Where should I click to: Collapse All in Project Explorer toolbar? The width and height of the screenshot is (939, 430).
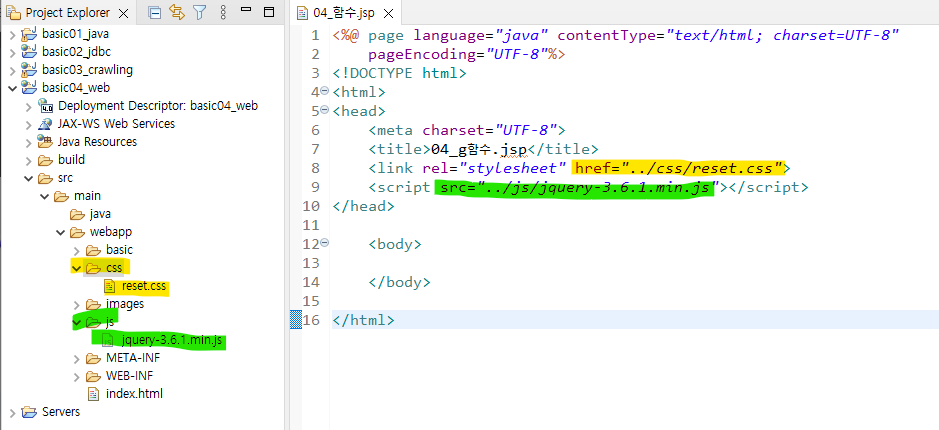155,12
